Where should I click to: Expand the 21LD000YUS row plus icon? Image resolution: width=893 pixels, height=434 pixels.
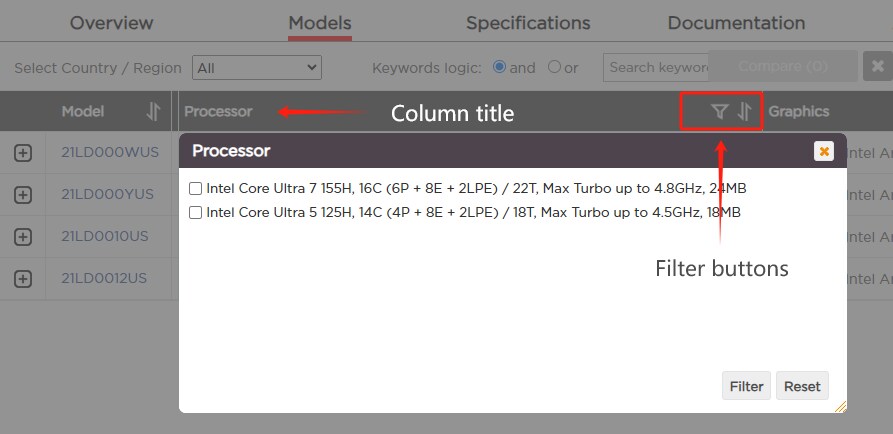tap(23, 195)
